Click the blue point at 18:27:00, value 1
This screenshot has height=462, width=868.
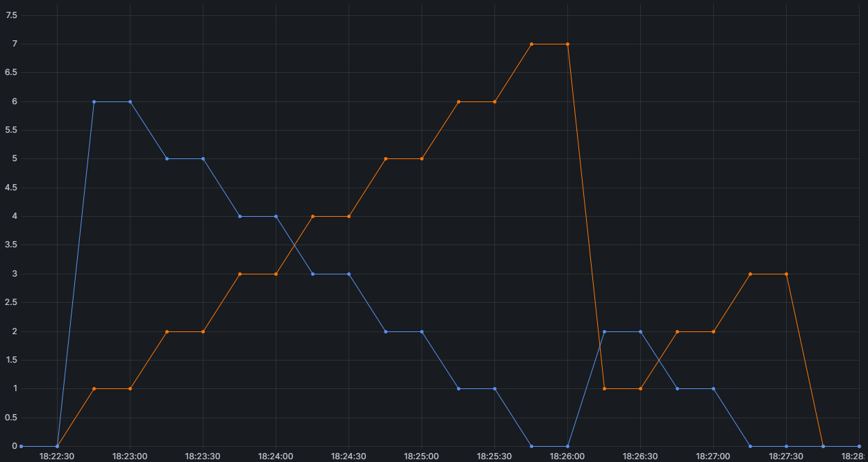coord(713,388)
